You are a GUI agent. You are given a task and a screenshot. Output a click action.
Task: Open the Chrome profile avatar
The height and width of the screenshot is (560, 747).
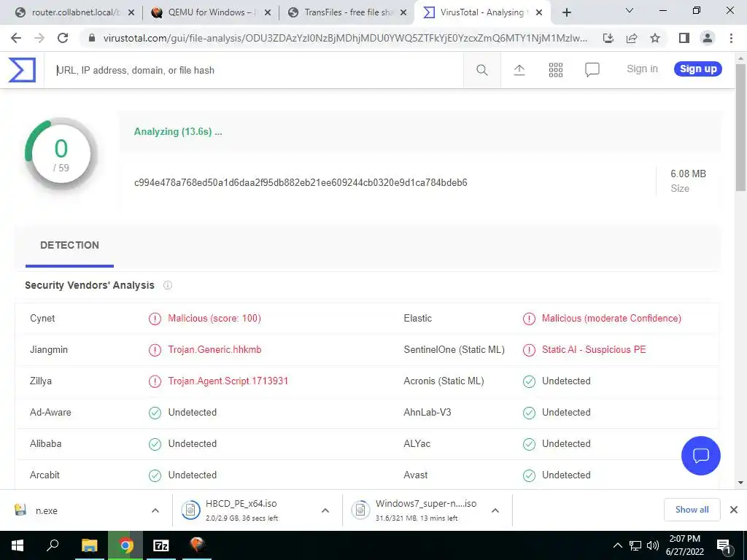pyautogui.click(x=708, y=38)
